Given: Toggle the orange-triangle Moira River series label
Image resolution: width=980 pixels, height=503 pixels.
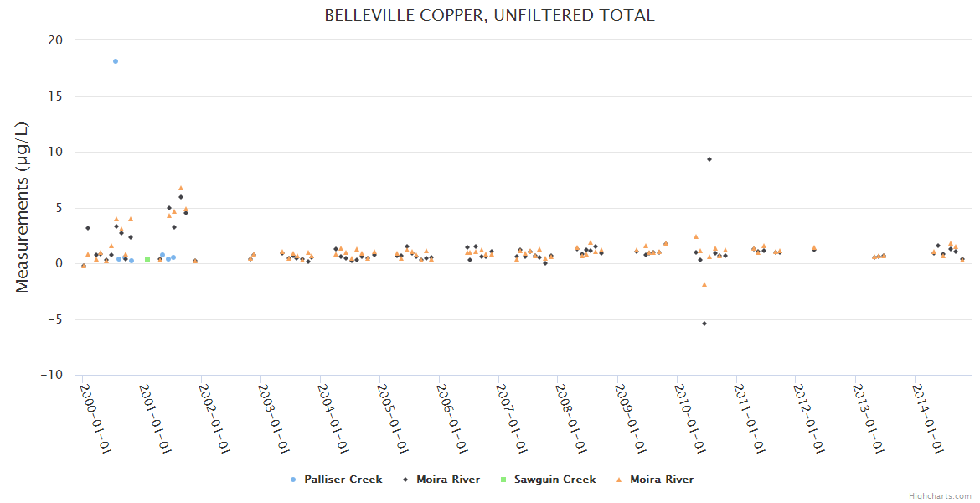Looking at the screenshot, I should pos(661,480).
